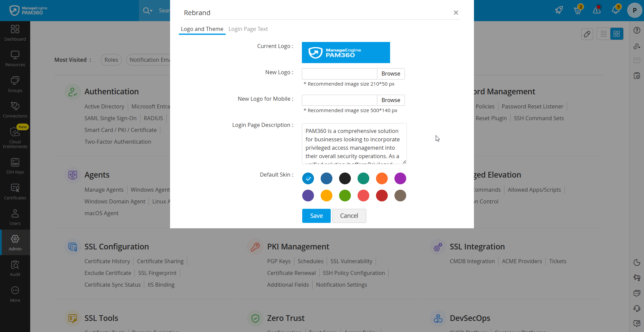Click the clipboard check icon in right rail

click(637, 76)
